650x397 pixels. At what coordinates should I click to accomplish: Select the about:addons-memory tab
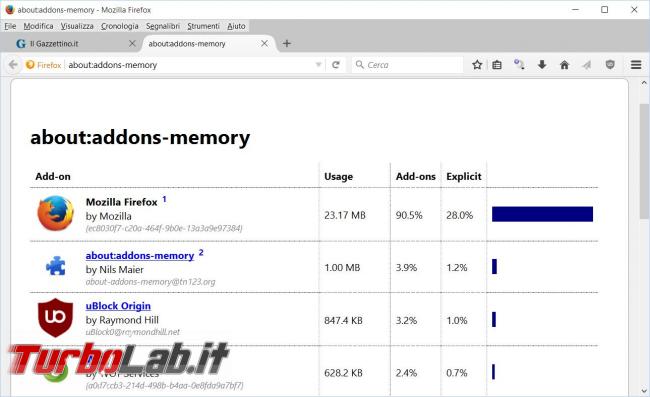pyautogui.click(x=209, y=44)
